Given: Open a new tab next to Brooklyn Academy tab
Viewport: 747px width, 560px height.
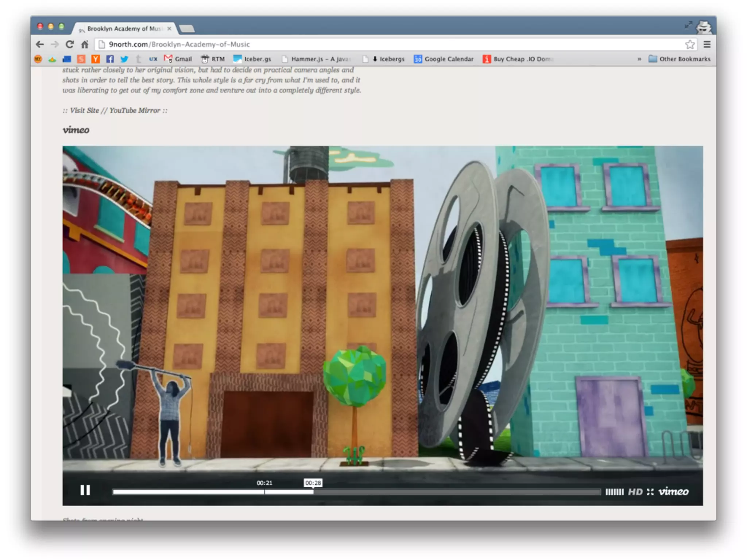Looking at the screenshot, I should click(187, 28).
